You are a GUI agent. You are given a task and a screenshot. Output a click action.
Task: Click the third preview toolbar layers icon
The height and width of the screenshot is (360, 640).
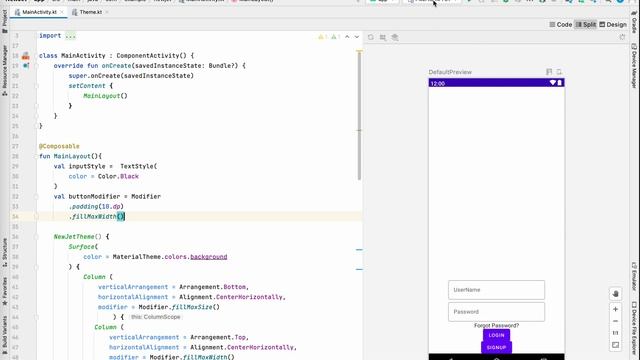coord(395,37)
